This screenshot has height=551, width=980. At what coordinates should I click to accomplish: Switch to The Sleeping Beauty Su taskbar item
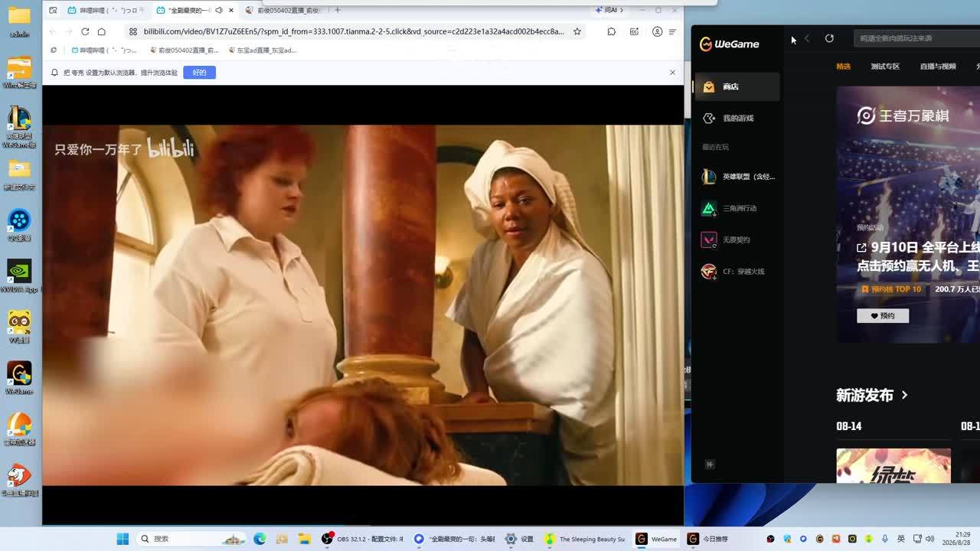[x=584, y=539]
